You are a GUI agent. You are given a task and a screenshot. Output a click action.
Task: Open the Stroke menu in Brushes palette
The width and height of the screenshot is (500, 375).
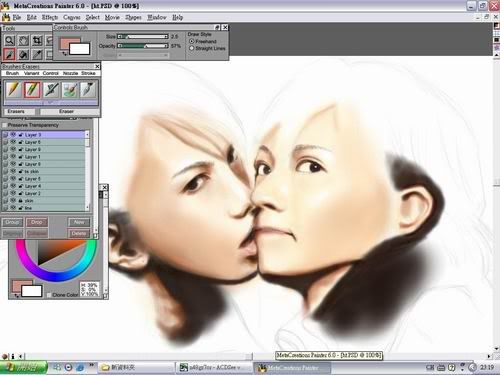click(x=88, y=73)
